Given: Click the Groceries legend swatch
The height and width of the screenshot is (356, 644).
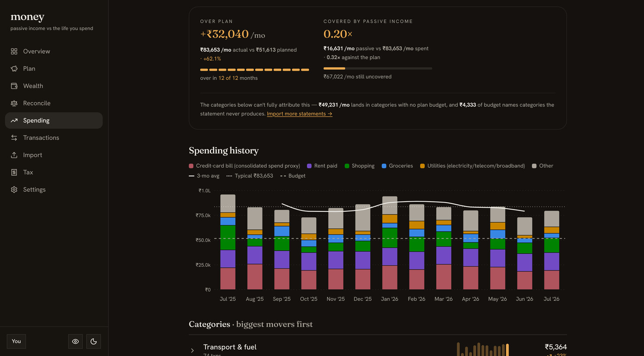Looking at the screenshot, I should click(384, 166).
